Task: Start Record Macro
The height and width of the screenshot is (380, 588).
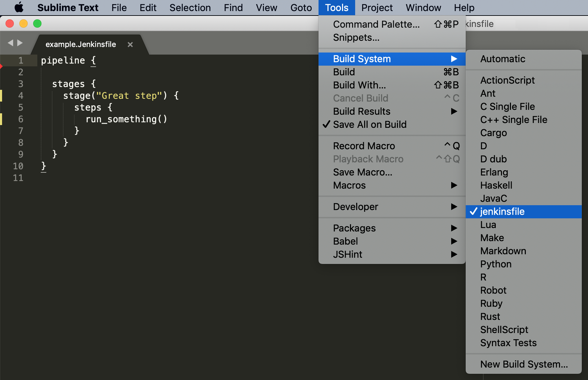Action: [392, 146]
